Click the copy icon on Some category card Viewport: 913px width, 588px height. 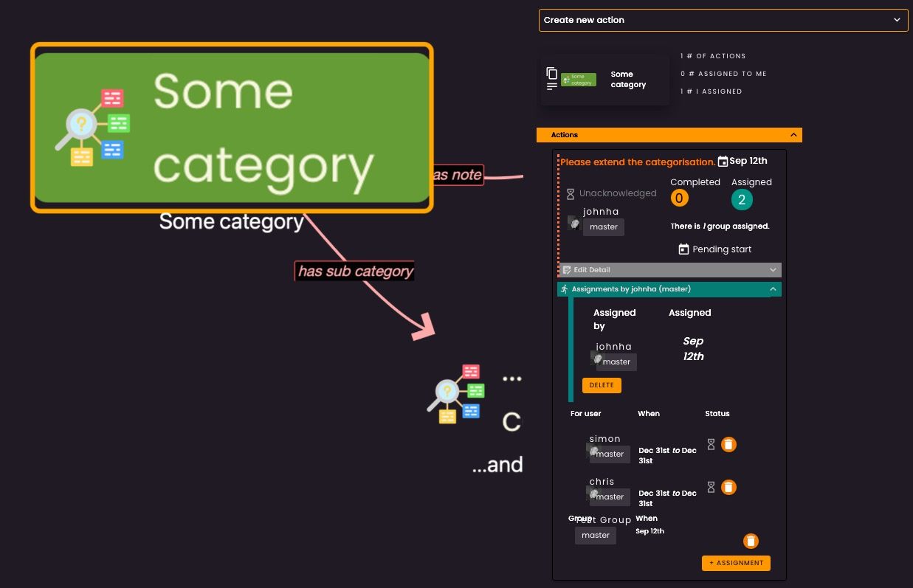[x=551, y=73]
